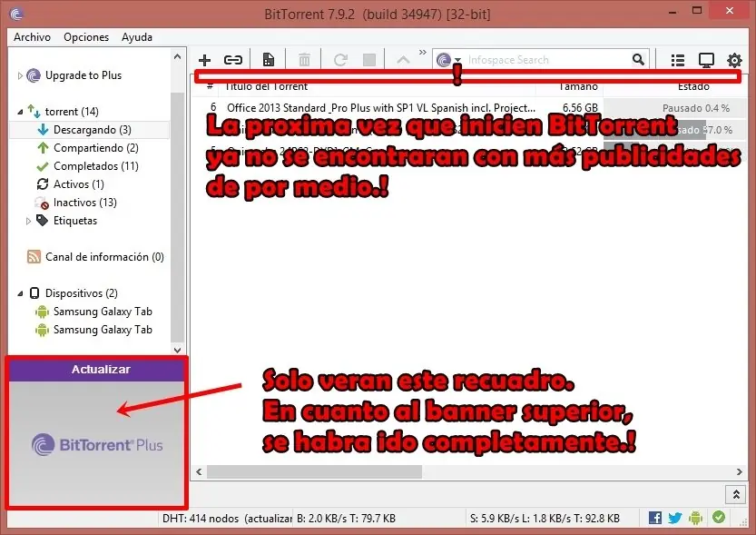Screen dimensions: 756x535
Task: Click the BitTorrent title bar logo icon
Action: click(x=16, y=14)
